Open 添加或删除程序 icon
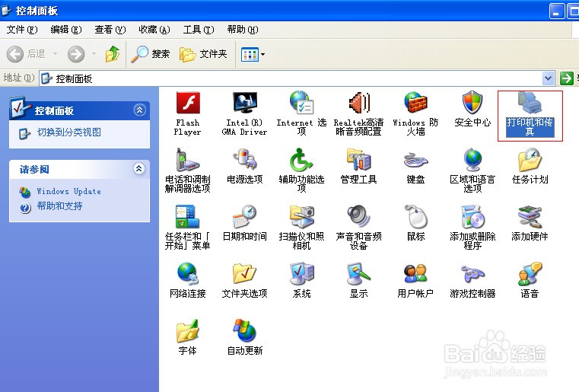This screenshot has height=392, width=579. 472,228
